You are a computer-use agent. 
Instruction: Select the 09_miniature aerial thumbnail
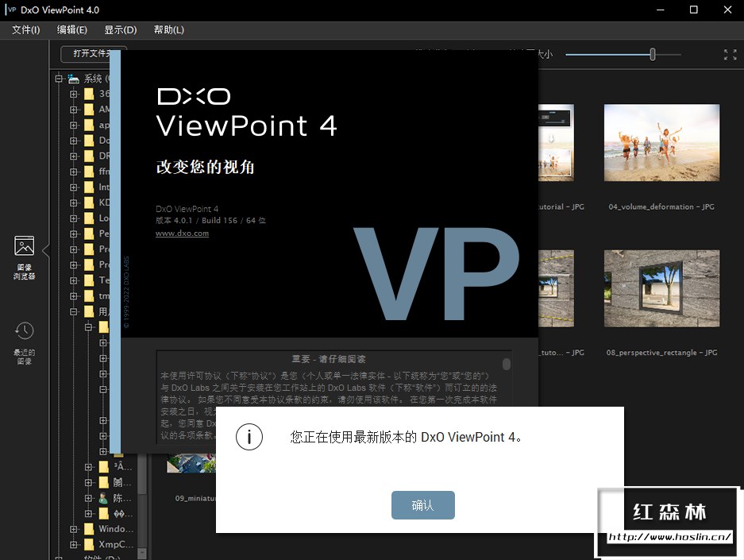click(191, 463)
